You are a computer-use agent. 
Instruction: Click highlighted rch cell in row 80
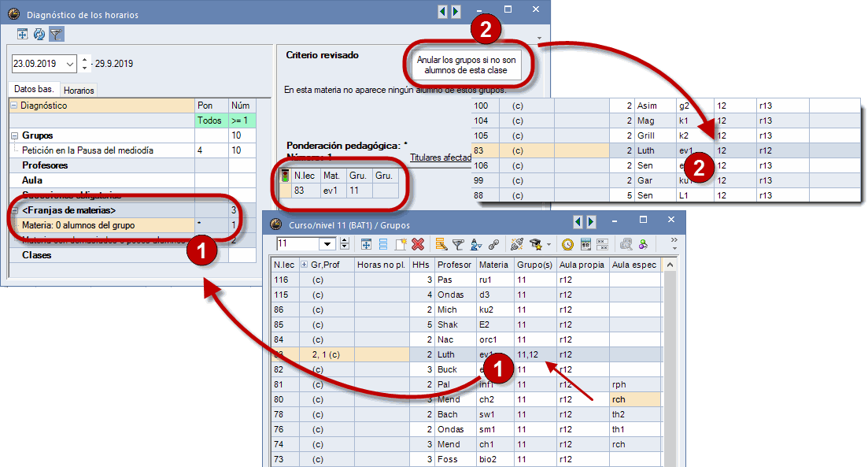635,399
